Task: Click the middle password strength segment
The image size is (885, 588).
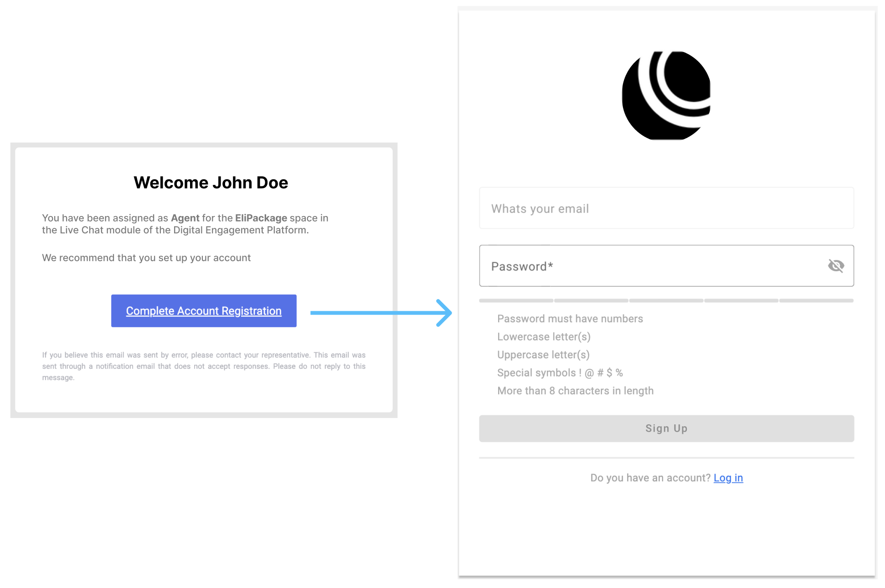Action: tap(666, 301)
